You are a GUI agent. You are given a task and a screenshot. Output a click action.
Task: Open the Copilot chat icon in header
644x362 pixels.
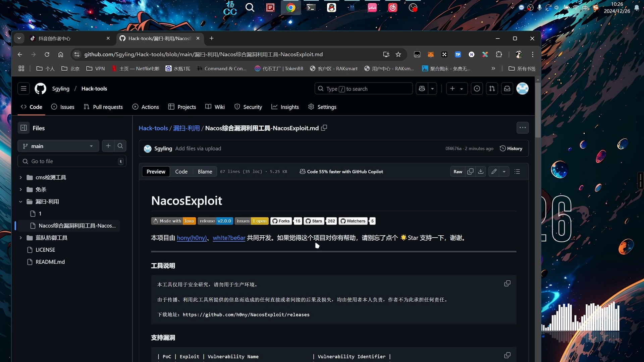(x=422, y=88)
